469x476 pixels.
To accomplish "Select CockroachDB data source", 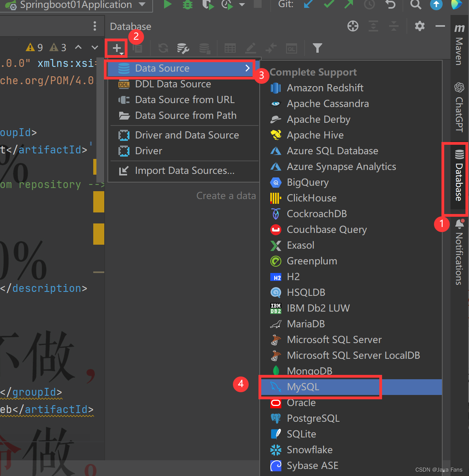I will click(x=351, y=214).
